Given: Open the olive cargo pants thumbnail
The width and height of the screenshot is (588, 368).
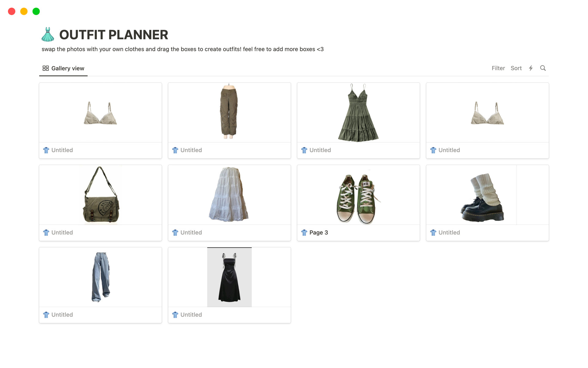Looking at the screenshot, I should click(229, 112).
